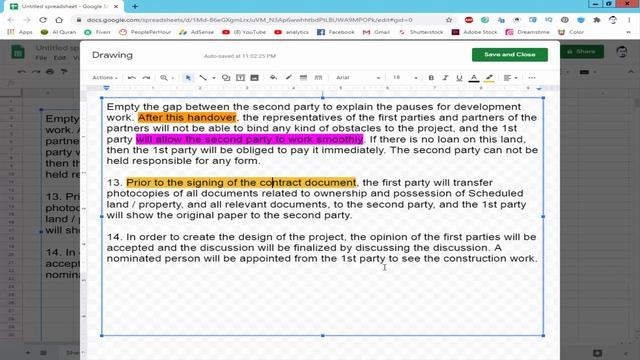
Task: Open the analytics bookmark
Action: tap(291, 32)
